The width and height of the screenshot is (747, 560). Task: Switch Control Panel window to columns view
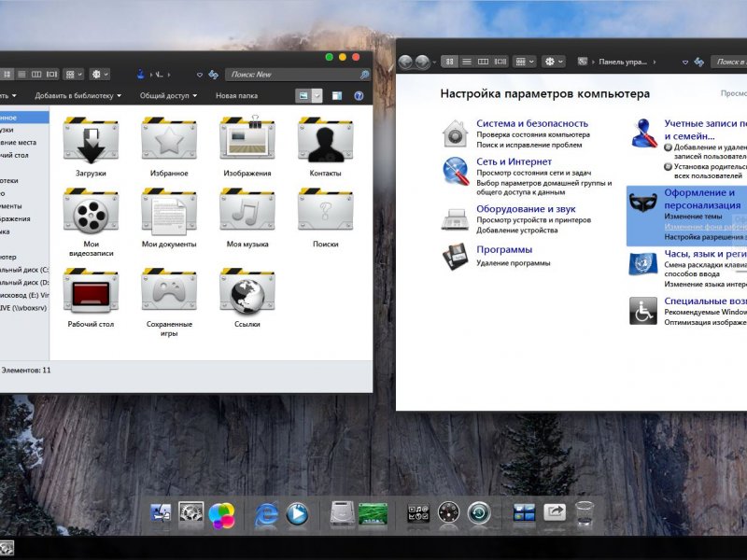point(483,62)
